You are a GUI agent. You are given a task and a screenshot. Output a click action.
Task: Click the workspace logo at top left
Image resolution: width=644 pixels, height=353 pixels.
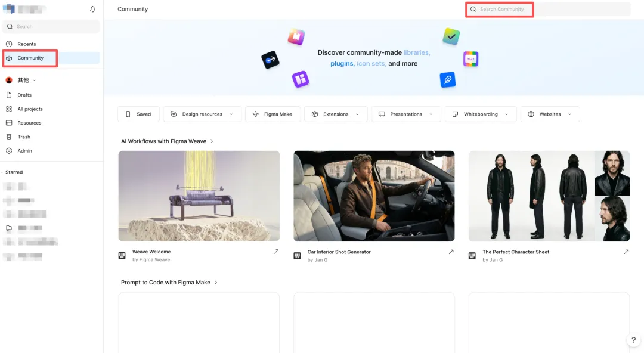8,8
